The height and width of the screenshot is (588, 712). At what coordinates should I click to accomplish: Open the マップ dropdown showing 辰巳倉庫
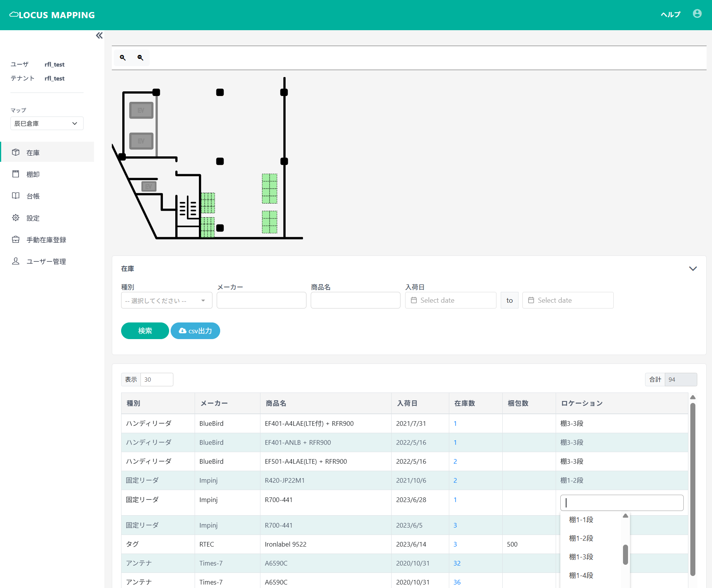click(x=47, y=123)
